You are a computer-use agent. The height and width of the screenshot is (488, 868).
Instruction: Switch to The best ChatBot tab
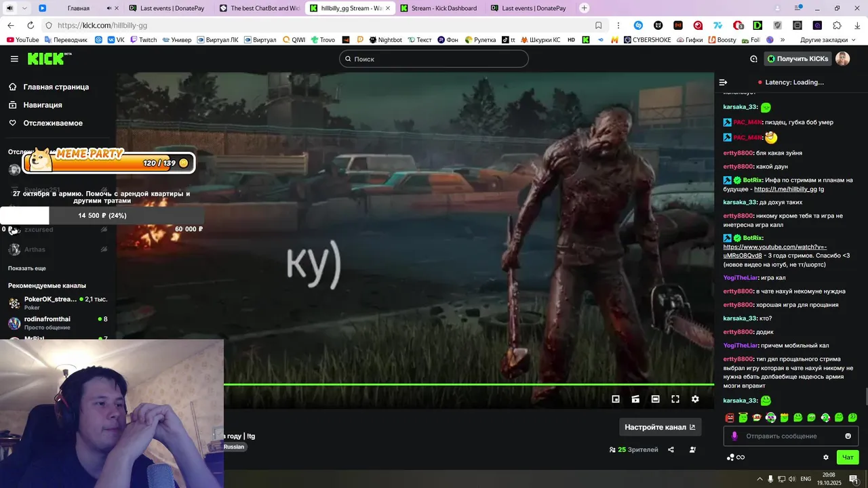[258, 8]
